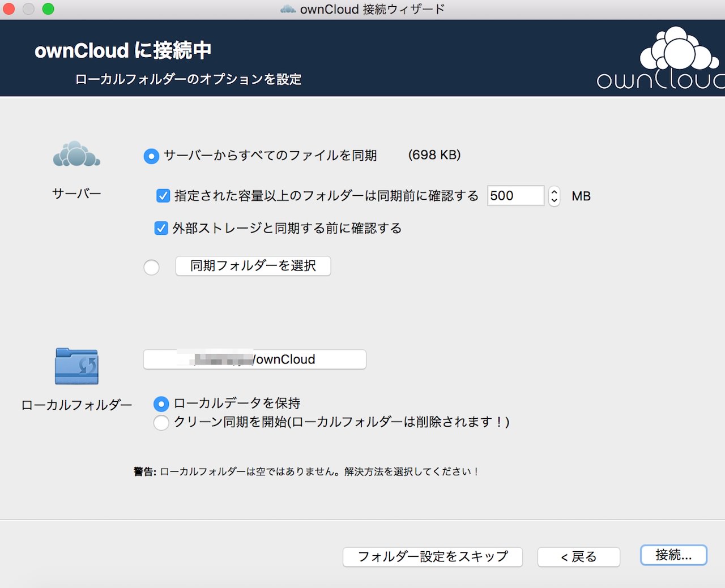
Task: Toggle the folder size confirmation checkbox
Action: click(x=163, y=196)
